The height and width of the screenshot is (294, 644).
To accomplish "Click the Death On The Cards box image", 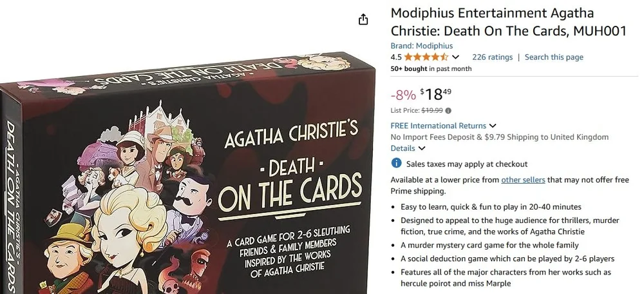I will click(x=187, y=173).
